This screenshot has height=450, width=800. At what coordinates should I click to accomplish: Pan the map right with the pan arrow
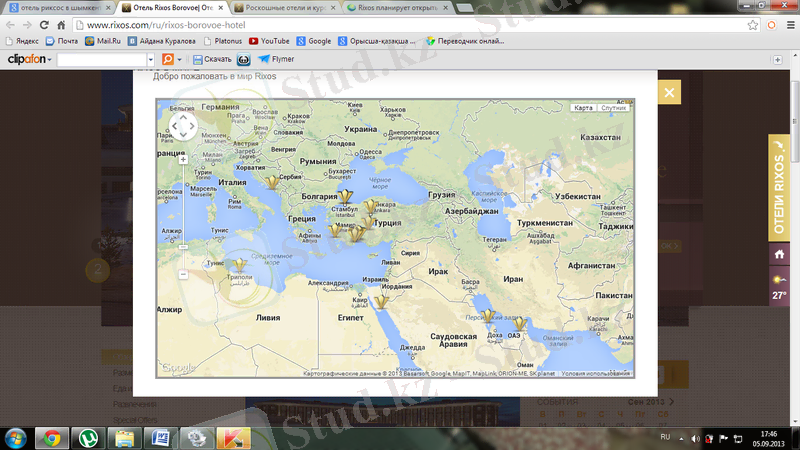[192, 126]
